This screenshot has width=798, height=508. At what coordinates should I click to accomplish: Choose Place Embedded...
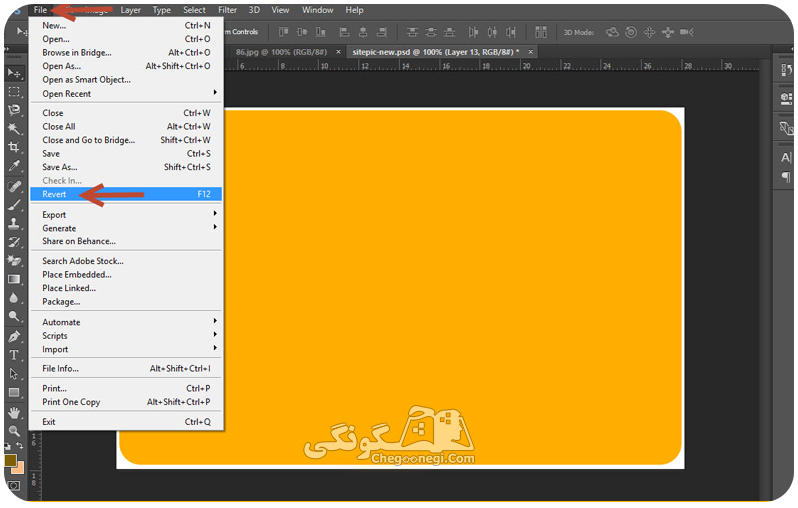pos(126,274)
